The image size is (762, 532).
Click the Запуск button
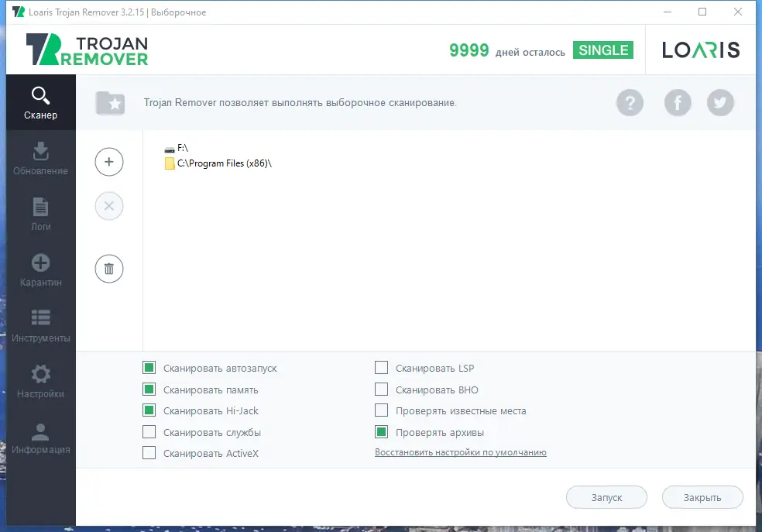point(606,497)
